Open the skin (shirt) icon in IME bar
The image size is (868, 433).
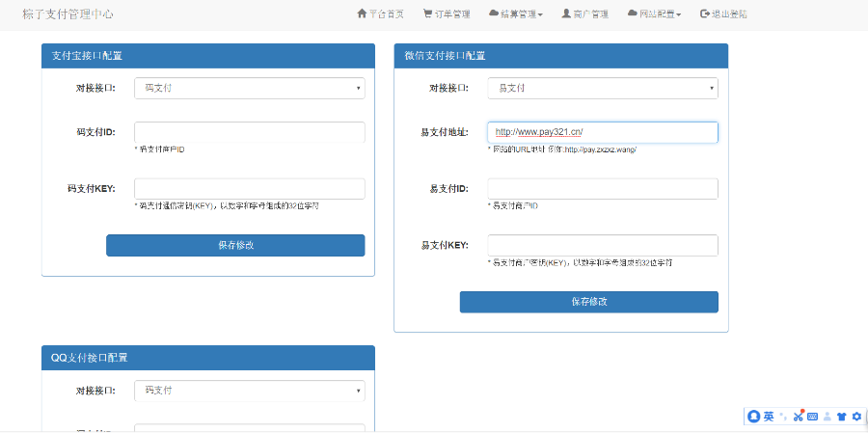(x=842, y=417)
